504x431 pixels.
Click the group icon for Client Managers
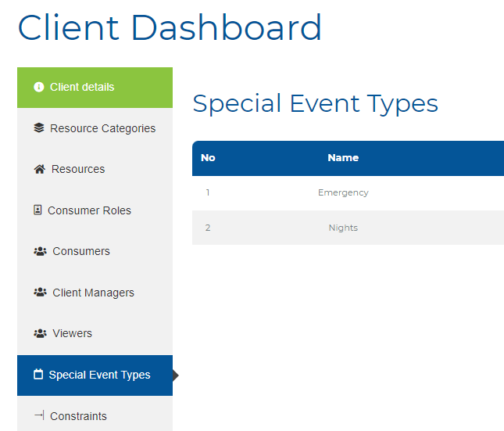(x=40, y=293)
